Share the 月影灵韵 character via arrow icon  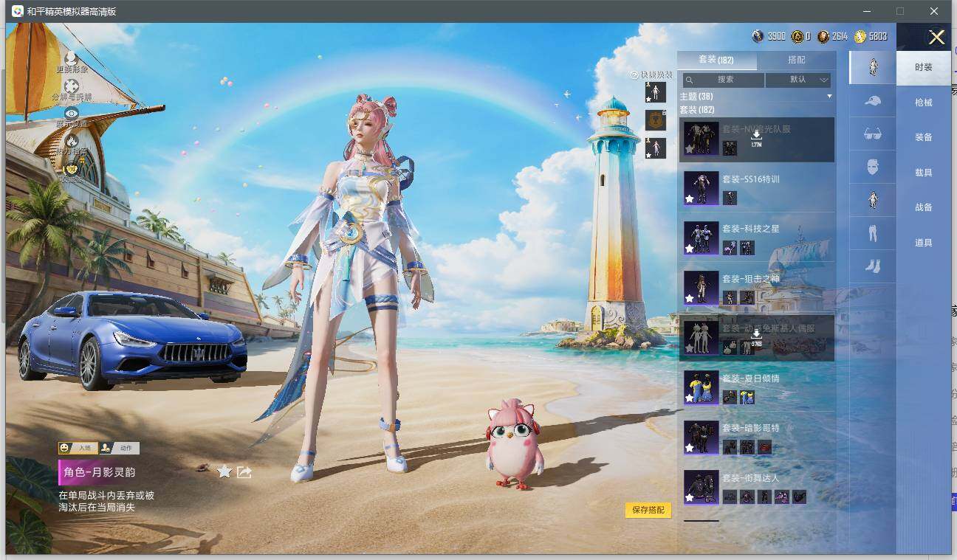coord(244,471)
